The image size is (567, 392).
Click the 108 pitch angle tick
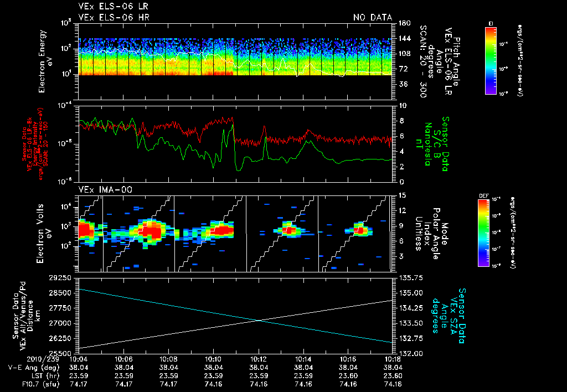pos(405,54)
